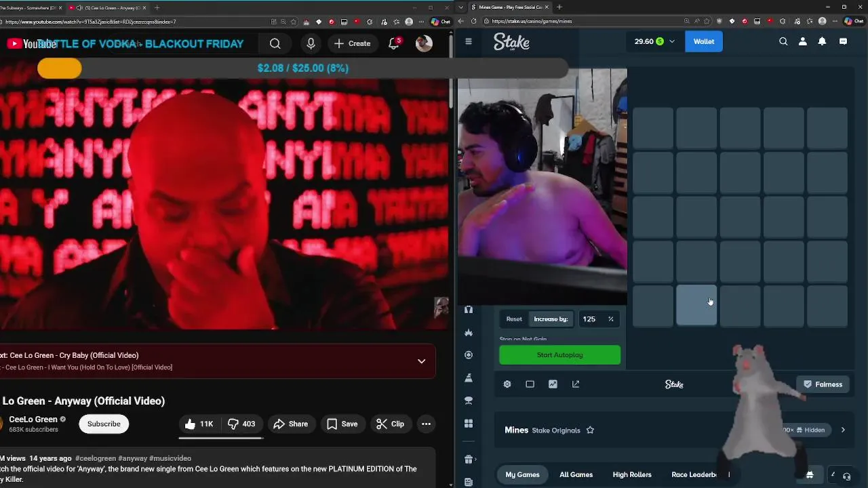Screen dimensions: 868x488
Task: Open YouTube notifications bell
Action: coord(394,43)
